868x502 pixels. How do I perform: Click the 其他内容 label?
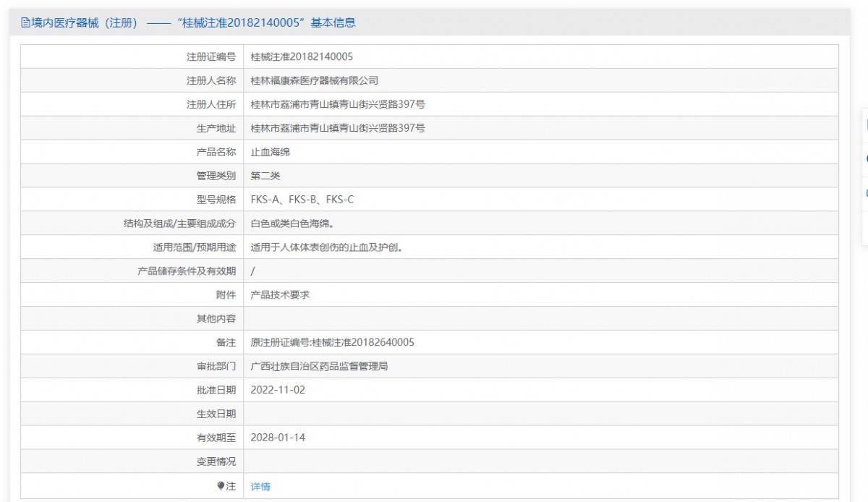click(216, 319)
